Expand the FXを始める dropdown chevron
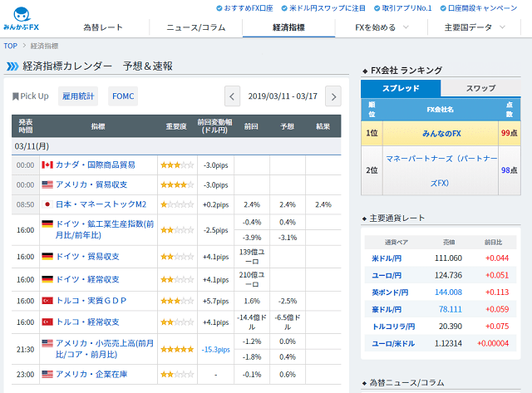This screenshot has height=393, width=532. [406, 27]
